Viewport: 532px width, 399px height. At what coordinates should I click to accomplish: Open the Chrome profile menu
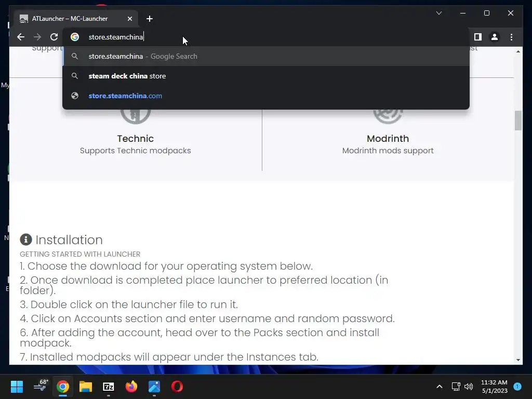coord(495,37)
